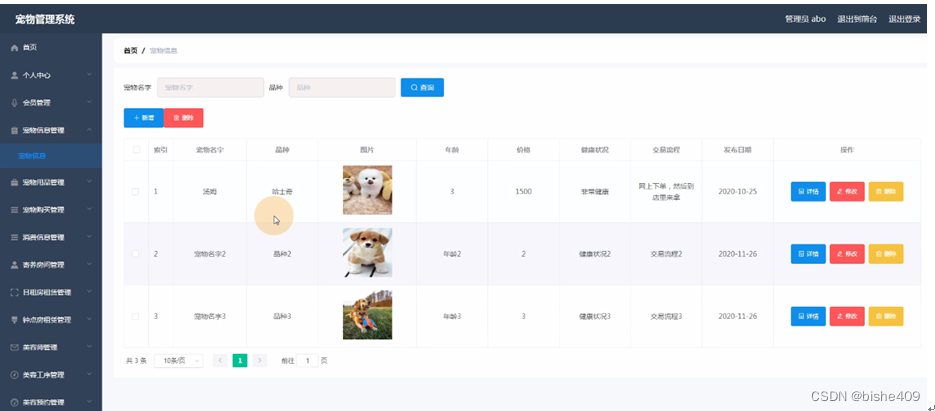935x411 pixels.
Task: Click the 哈士奇 breed cell
Action: tap(282, 191)
